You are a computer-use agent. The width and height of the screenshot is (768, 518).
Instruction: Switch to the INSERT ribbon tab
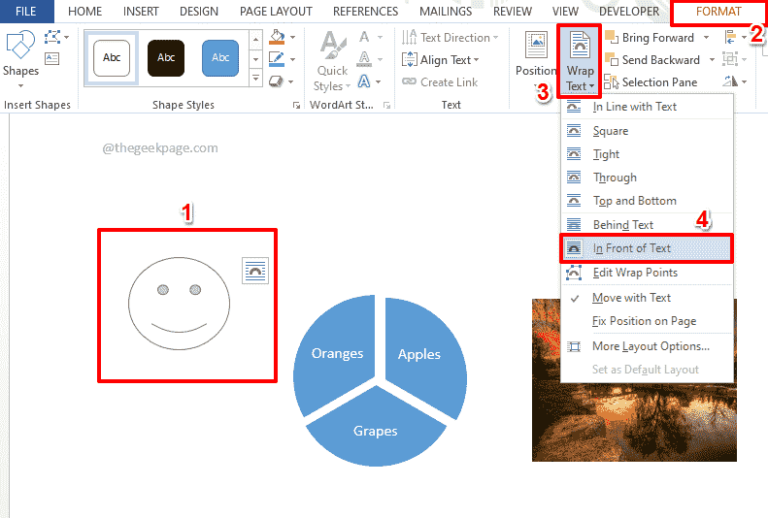click(141, 11)
